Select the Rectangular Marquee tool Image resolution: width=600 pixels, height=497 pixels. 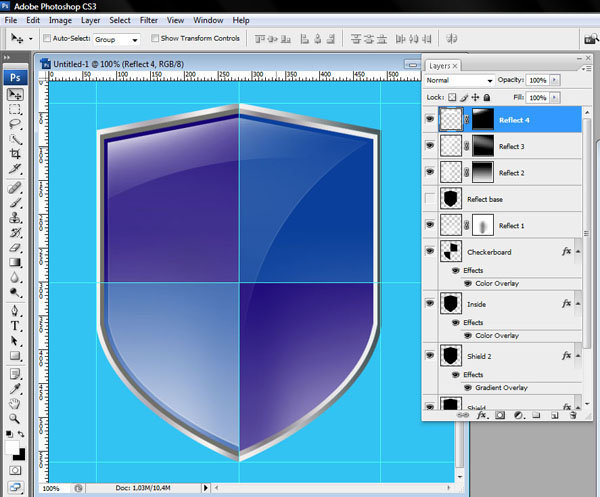click(15, 110)
